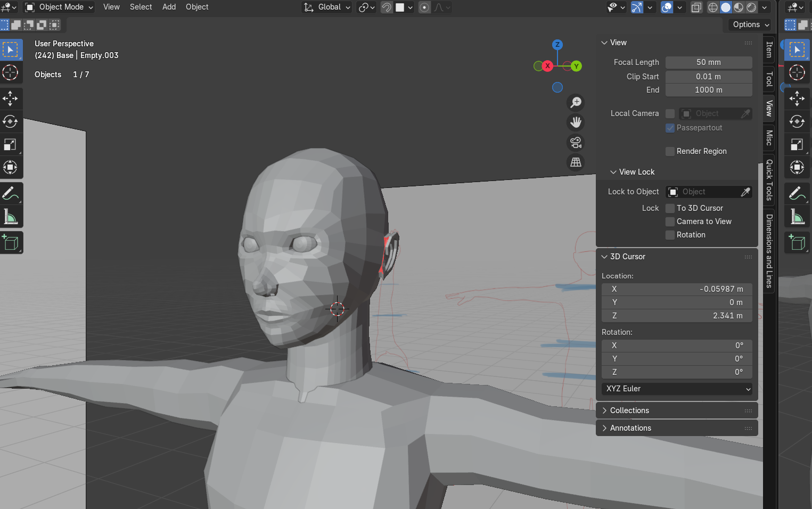The height and width of the screenshot is (509, 812).
Task: Open the Object menu
Action: click(196, 7)
